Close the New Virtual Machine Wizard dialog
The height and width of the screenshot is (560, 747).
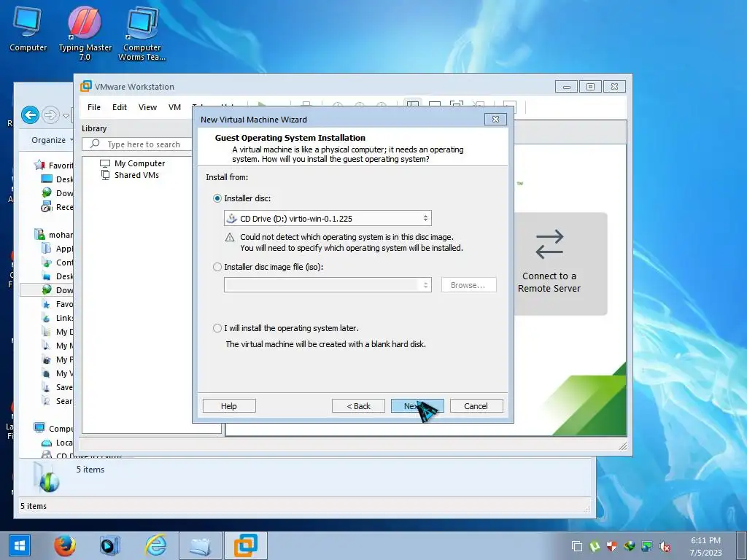tap(495, 119)
